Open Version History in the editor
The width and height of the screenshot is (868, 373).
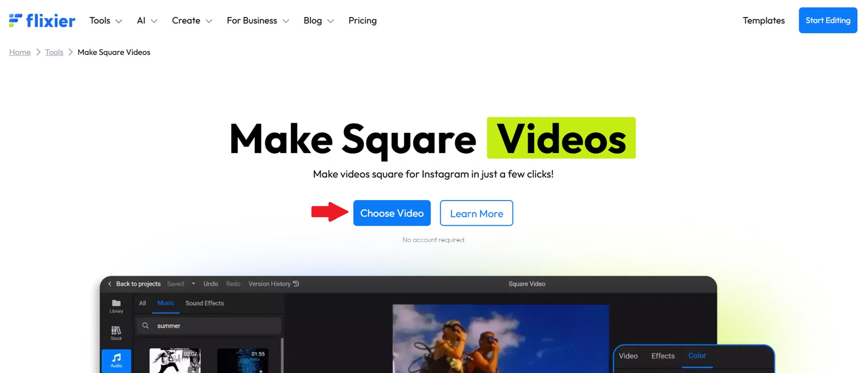click(x=274, y=284)
